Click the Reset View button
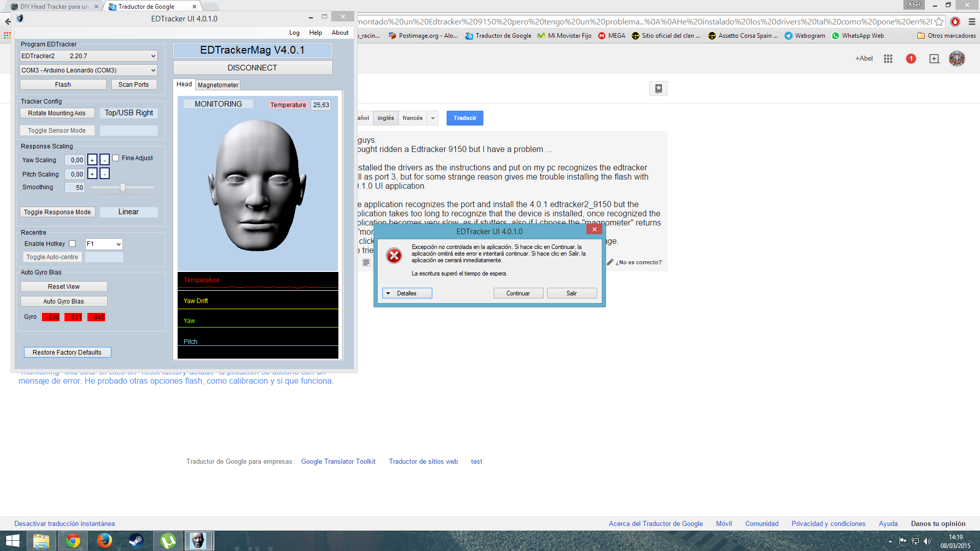The height and width of the screenshot is (551, 980). (64, 287)
